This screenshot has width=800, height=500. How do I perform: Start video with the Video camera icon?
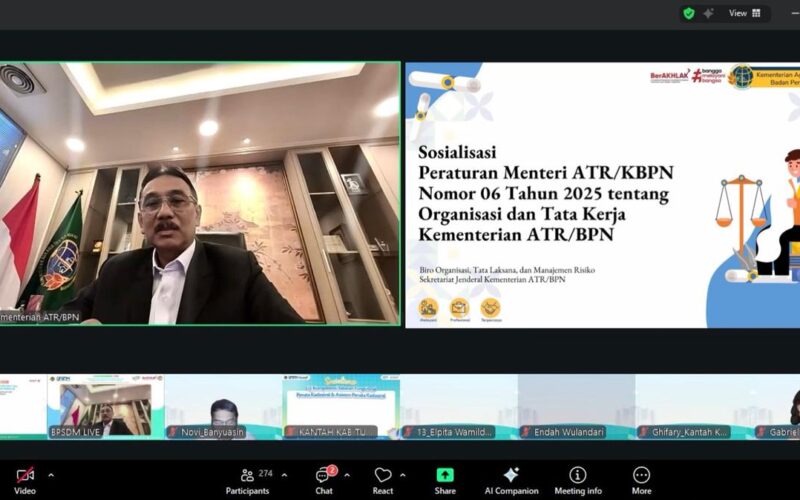coord(25,475)
